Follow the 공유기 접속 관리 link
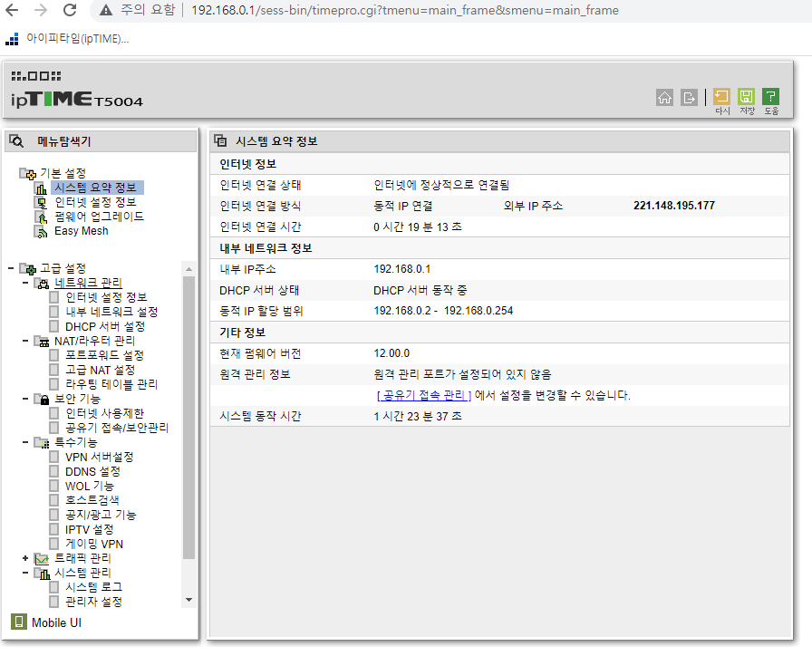 [x=423, y=395]
